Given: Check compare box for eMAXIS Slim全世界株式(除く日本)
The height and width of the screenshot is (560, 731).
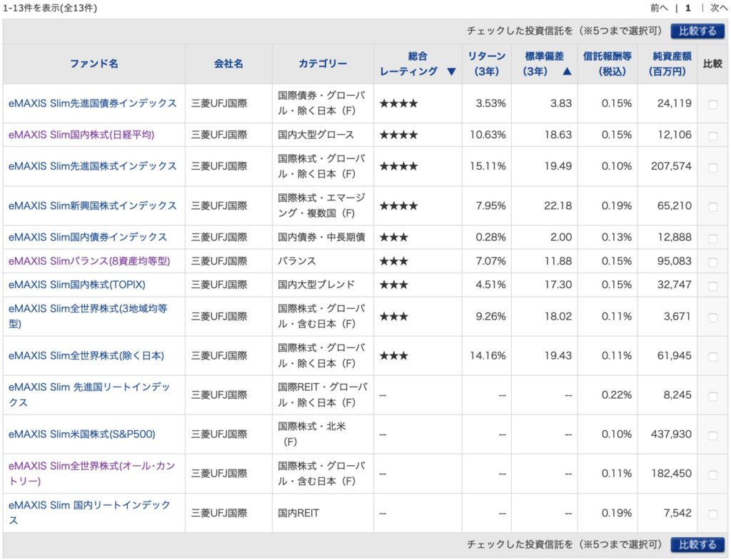Looking at the screenshot, I should click(x=712, y=357).
